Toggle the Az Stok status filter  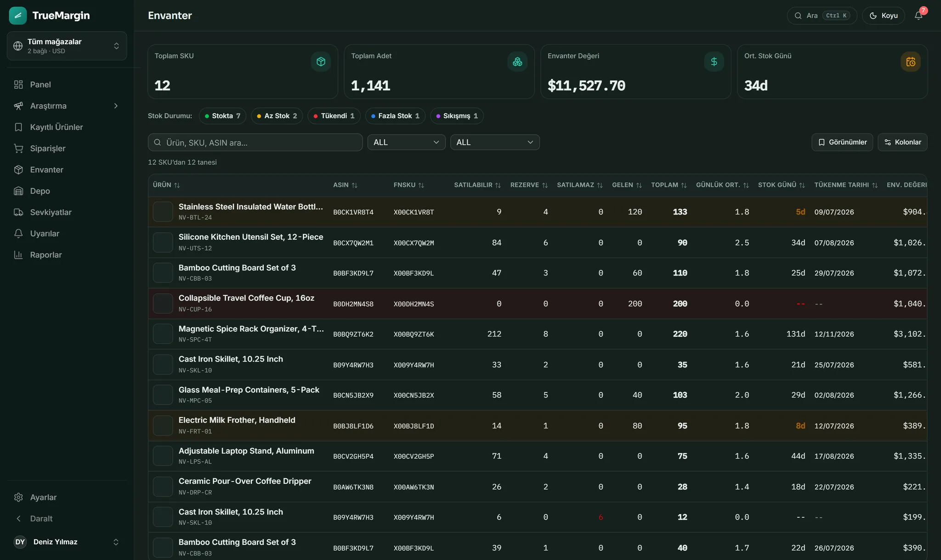coord(277,116)
